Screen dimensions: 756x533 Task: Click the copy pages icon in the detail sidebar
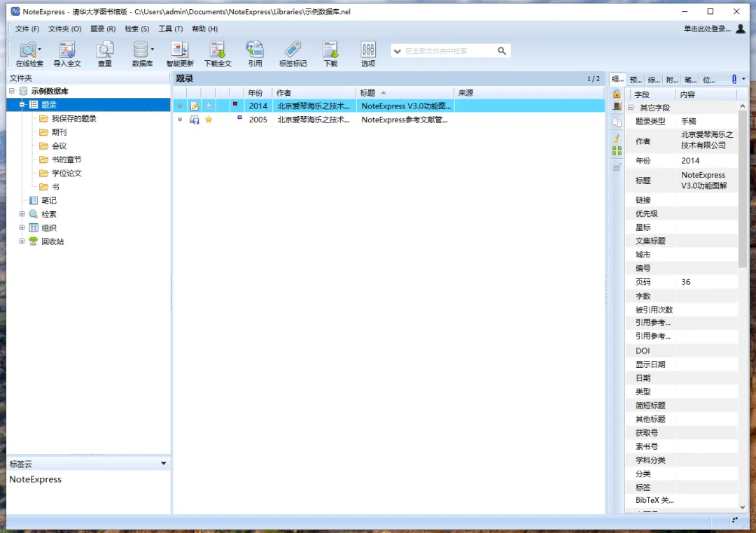pyautogui.click(x=617, y=122)
